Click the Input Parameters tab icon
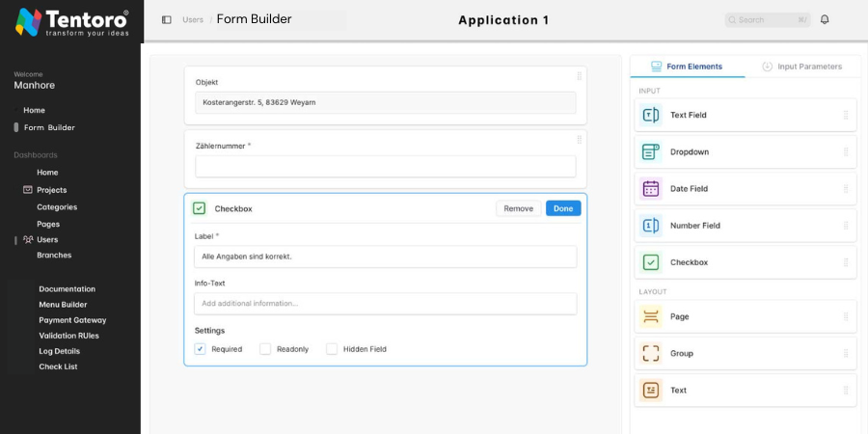Image resolution: width=868 pixels, height=434 pixels. tap(768, 67)
